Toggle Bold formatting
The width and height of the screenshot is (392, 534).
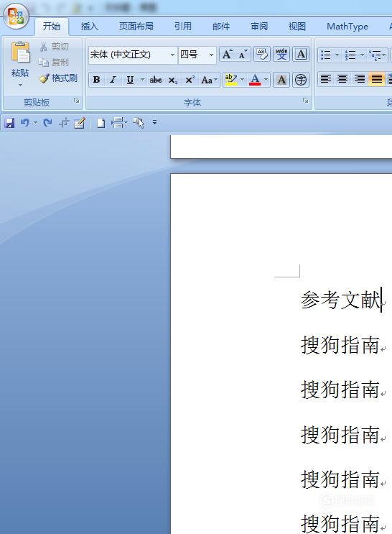(x=97, y=80)
